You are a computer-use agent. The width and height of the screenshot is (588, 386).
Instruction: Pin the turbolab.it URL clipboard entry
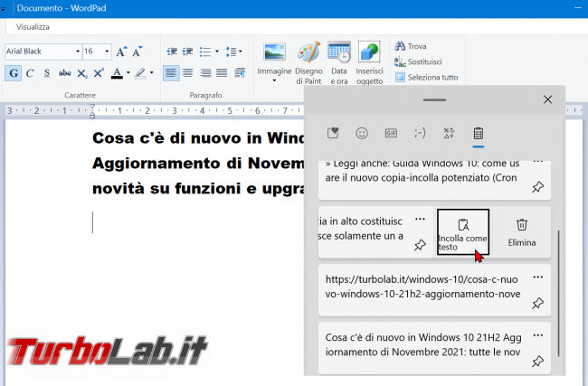pos(537,303)
